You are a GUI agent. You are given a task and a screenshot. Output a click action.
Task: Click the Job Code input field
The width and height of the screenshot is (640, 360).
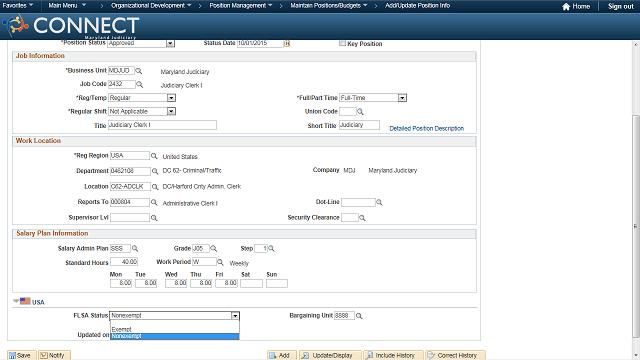point(122,84)
